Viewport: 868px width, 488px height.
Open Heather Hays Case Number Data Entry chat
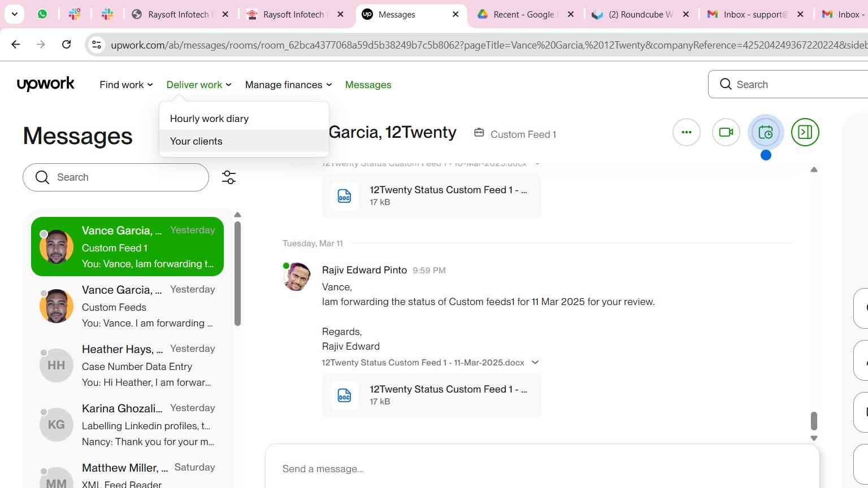127,365
